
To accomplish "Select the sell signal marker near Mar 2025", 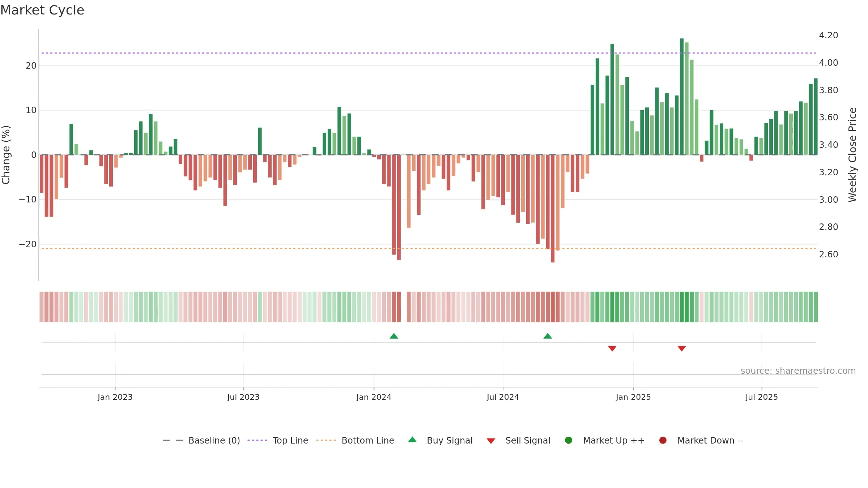I will (x=682, y=348).
